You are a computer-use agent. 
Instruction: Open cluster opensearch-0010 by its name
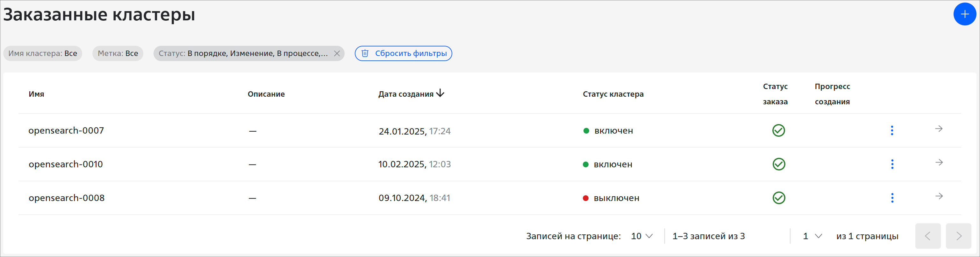[66, 164]
